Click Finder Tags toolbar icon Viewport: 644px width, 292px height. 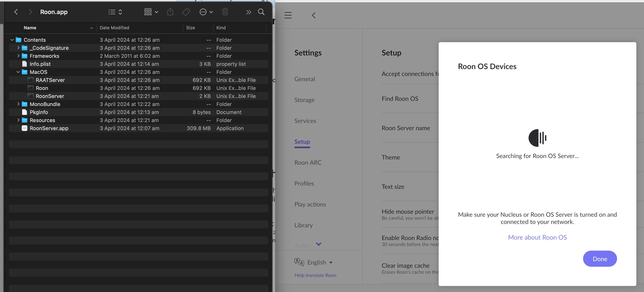click(186, 12)
